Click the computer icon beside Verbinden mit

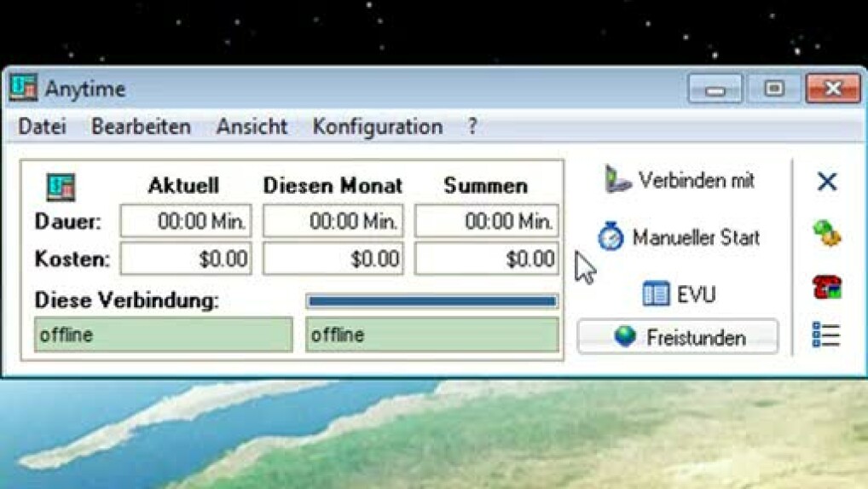click(x=618, y=180)
